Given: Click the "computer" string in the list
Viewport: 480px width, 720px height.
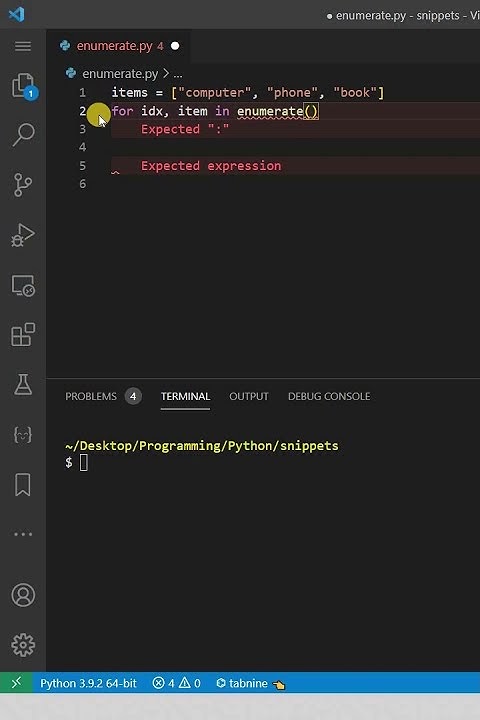Looking at the screenshot, I should [215, 93].
